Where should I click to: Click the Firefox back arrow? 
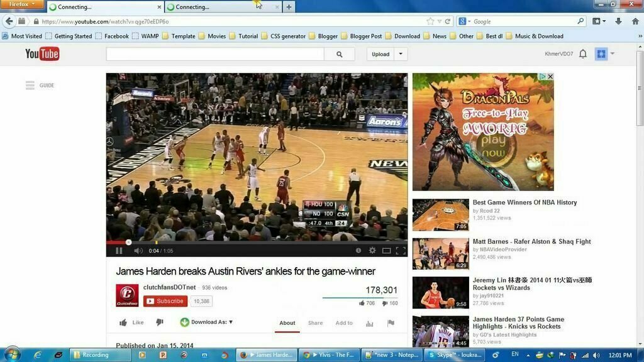[x=9, y=21]
